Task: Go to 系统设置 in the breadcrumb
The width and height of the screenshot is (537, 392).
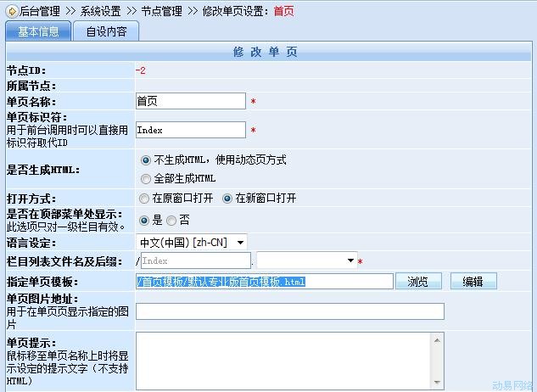Action: 102,10
